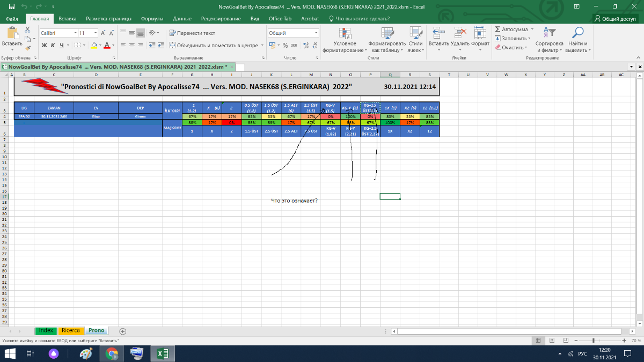Click the Общий доступ share button
The width and height of the screenshot is (644, 362).
(614, 18)
